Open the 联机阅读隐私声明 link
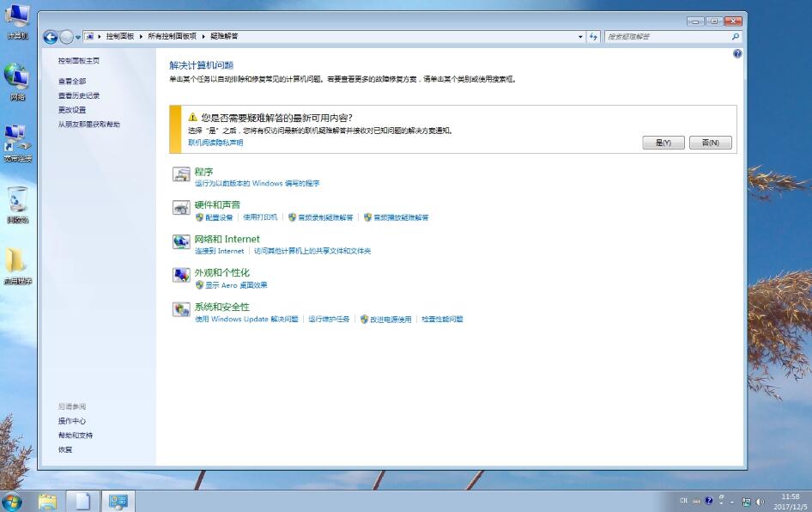 coord(215,143)
